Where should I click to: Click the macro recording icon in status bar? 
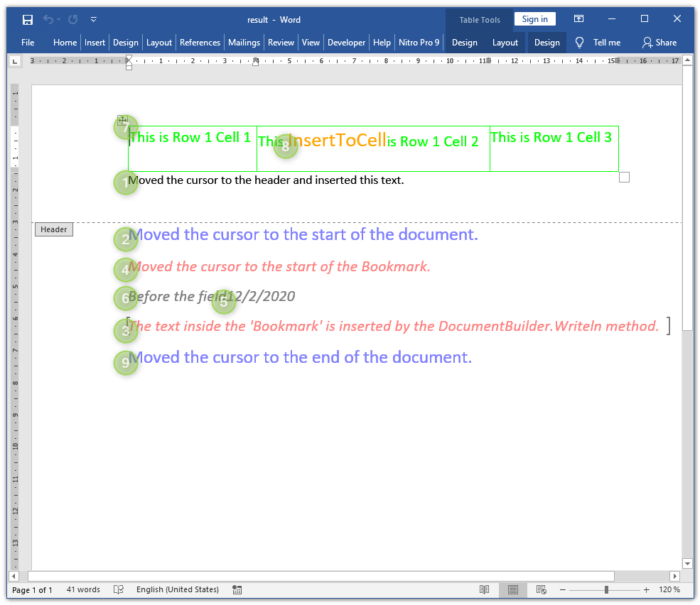click(x=237, y=590)
